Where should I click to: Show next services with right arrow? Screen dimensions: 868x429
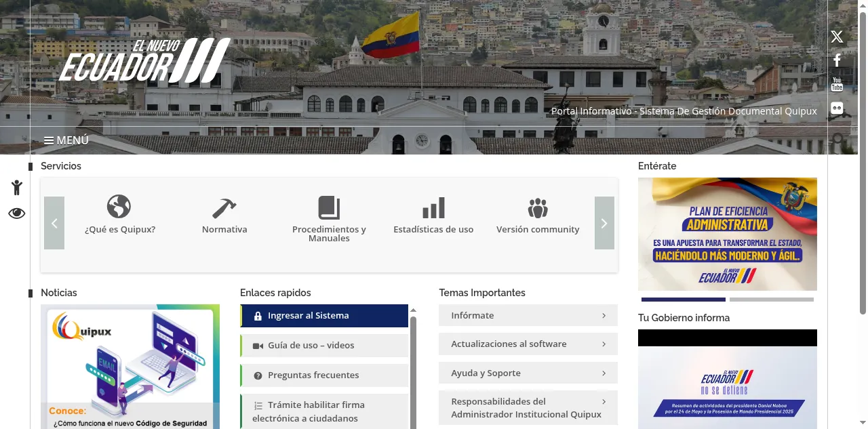(x=604, y=223)
